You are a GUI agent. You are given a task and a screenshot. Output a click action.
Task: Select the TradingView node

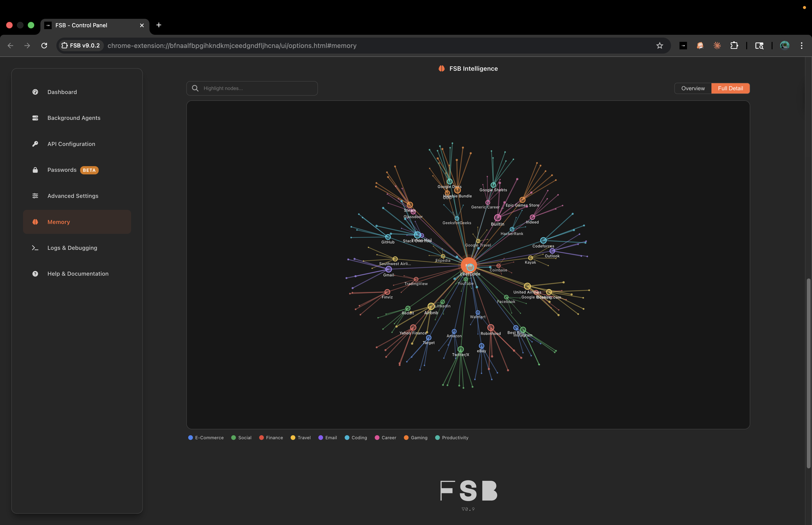pyautogui.click(x=416, y=279)
